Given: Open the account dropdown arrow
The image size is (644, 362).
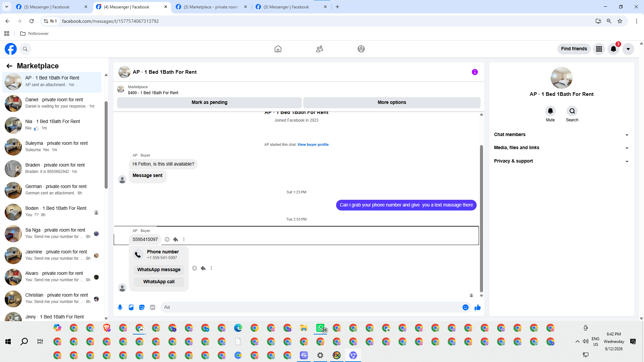Looking at the screenshot, I should click(628, 49).
